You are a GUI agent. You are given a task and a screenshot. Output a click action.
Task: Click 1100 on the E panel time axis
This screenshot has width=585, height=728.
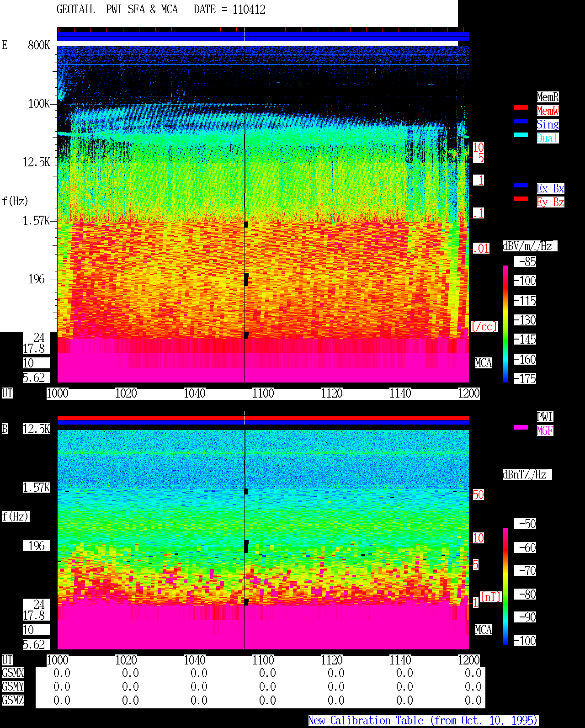(x=263, y=393)
